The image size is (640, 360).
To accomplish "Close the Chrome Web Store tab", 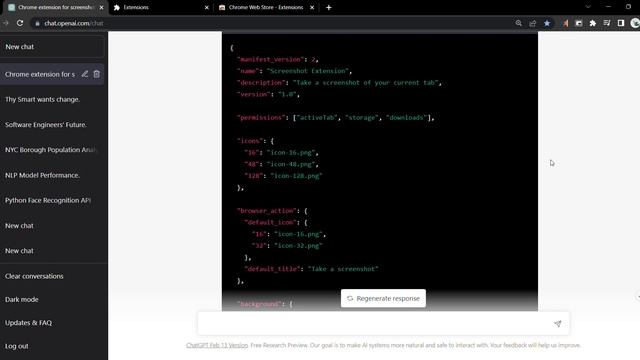I will 312,7.
